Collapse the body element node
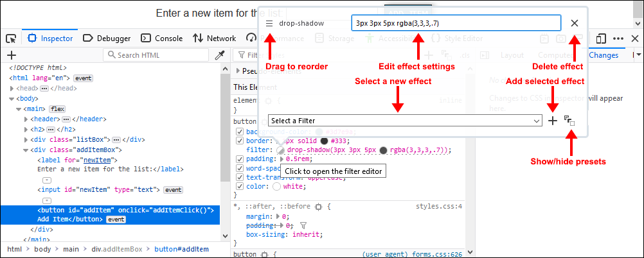 [x=12, y=99]
